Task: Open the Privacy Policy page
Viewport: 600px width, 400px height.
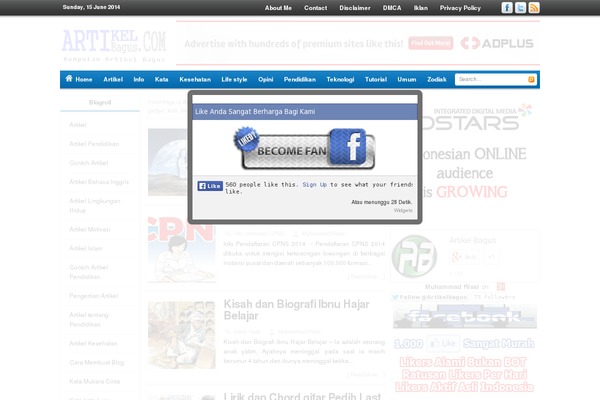Action: [460, 8]
